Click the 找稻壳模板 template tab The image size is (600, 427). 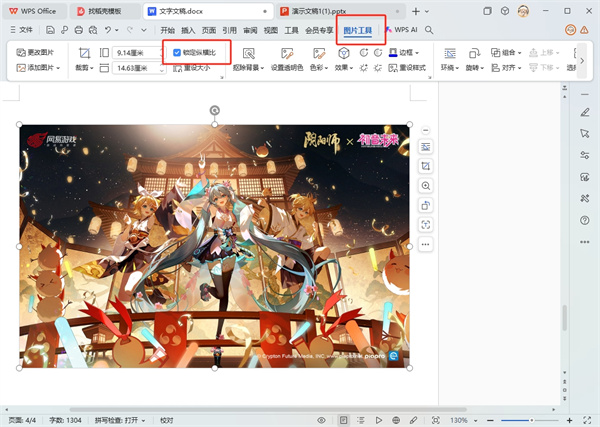[x=105, y=11]
